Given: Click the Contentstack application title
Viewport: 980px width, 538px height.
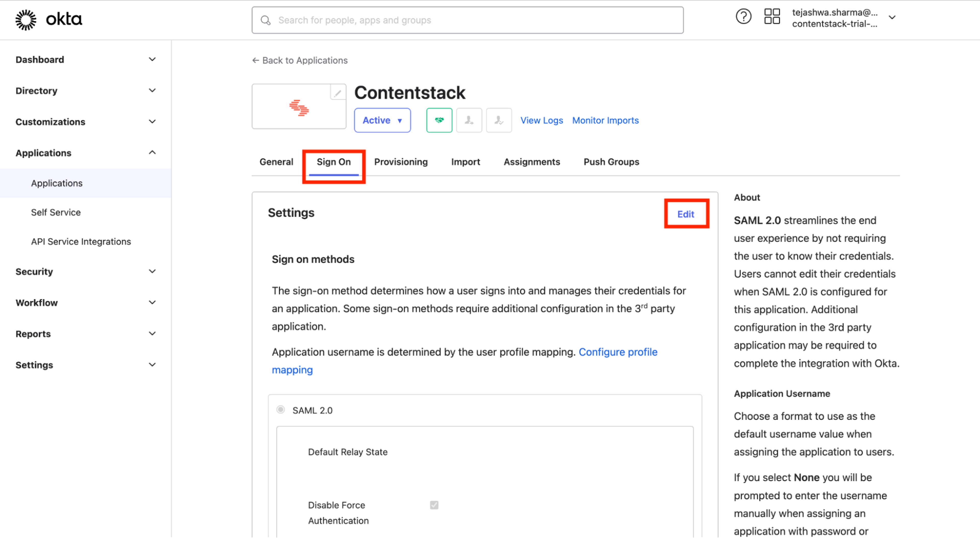Looking at the screenshot, I should point(410,92).
